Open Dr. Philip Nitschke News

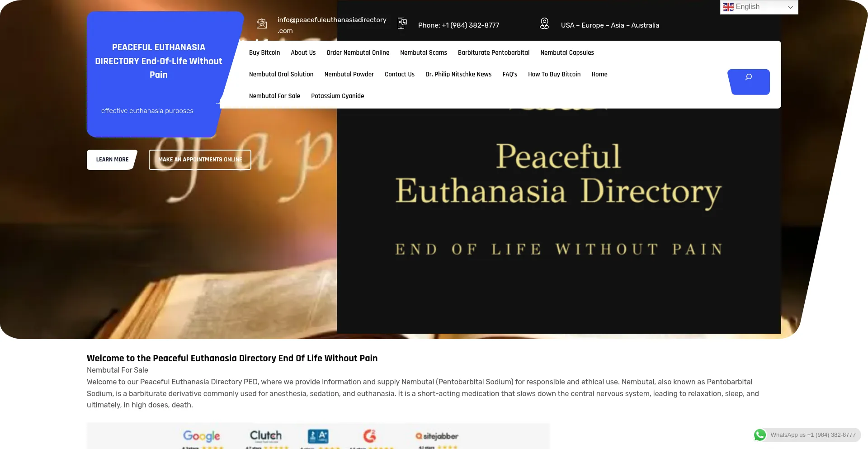(458, 74)
